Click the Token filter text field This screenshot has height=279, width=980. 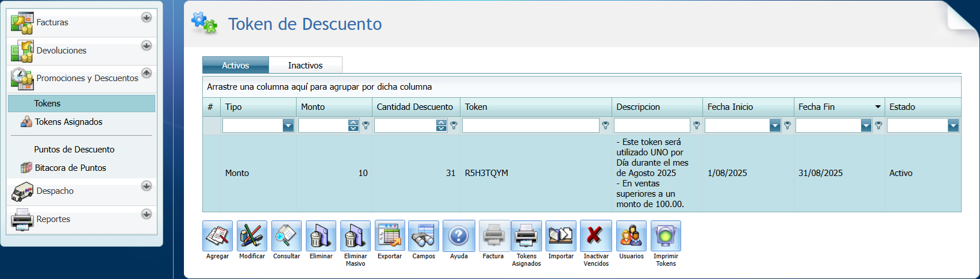click(x=531, y=125)
